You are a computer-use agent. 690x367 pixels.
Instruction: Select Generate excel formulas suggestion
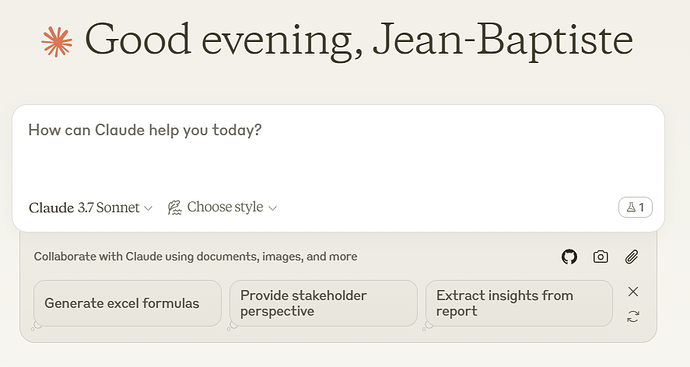[127, 303]
